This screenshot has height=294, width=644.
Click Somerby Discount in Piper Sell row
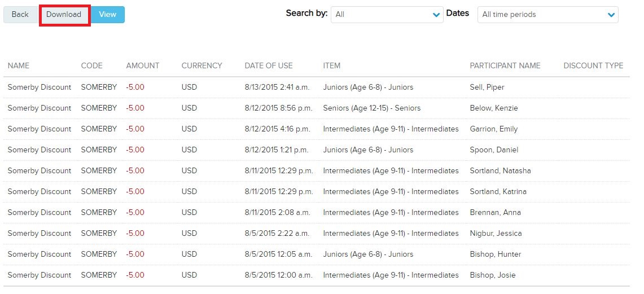click(x=40, y=87)
